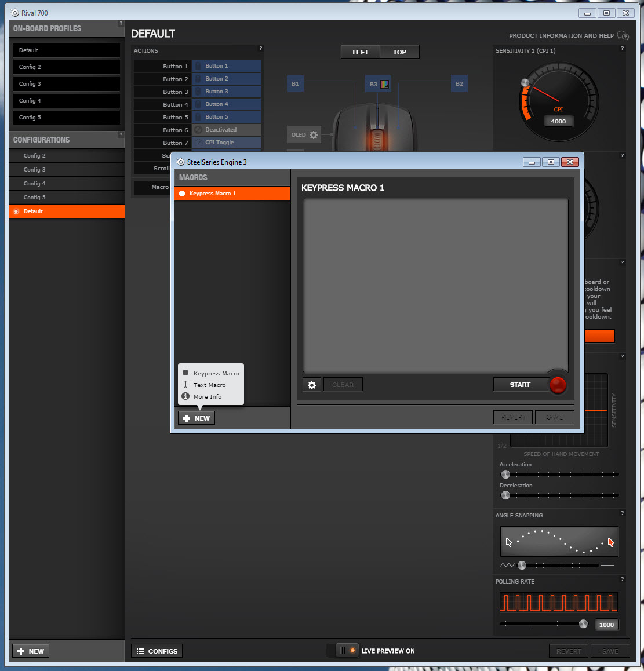Screen dimensions: 644x671
Task: Open Button 7 CPI Toggle dropdown
Action: click(226, 143)
